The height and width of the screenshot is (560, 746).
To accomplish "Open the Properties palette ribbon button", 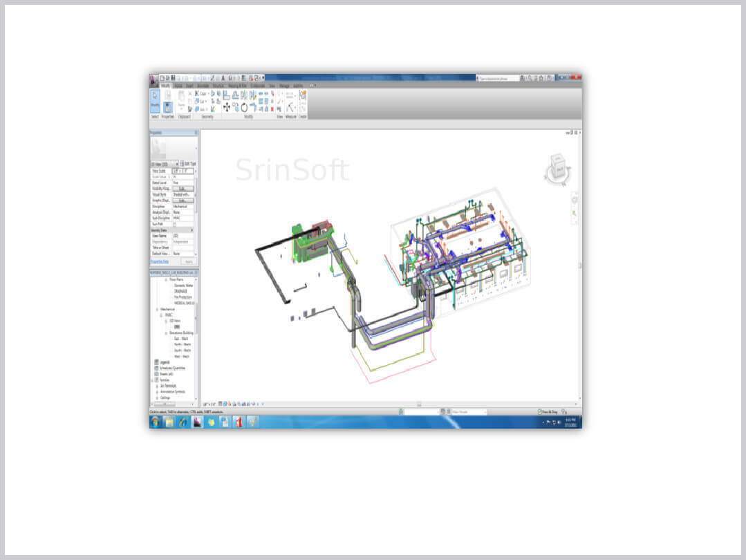I will [167, 108].
